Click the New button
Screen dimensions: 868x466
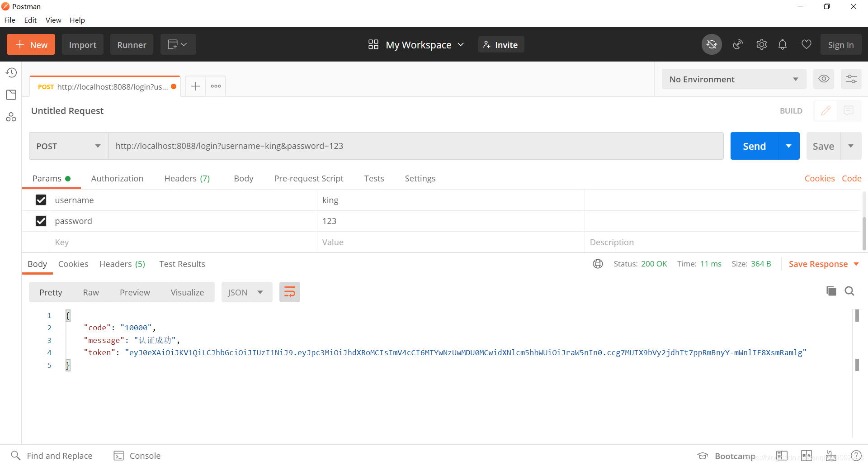(x=31, y=44)
